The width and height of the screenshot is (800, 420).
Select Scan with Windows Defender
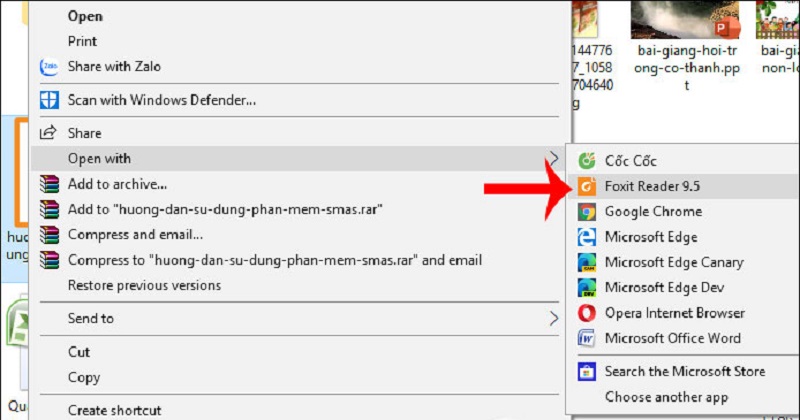point(300,100)
